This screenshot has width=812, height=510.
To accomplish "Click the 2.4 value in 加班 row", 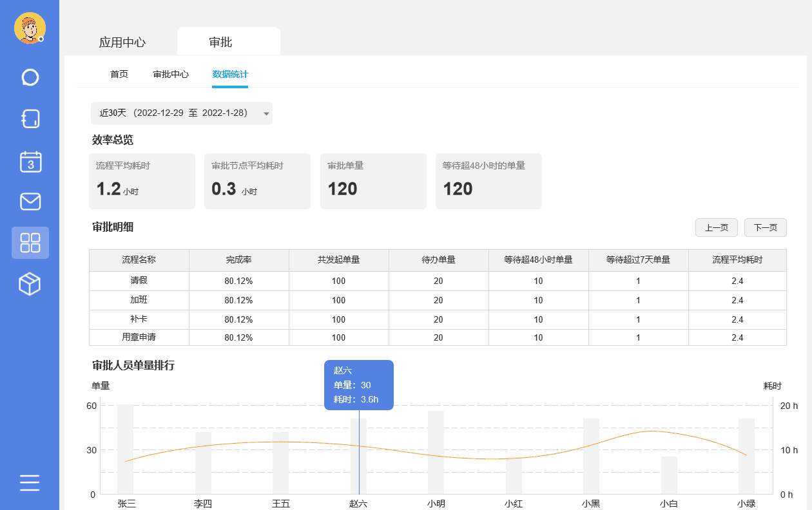I will (x=737, y=301).
